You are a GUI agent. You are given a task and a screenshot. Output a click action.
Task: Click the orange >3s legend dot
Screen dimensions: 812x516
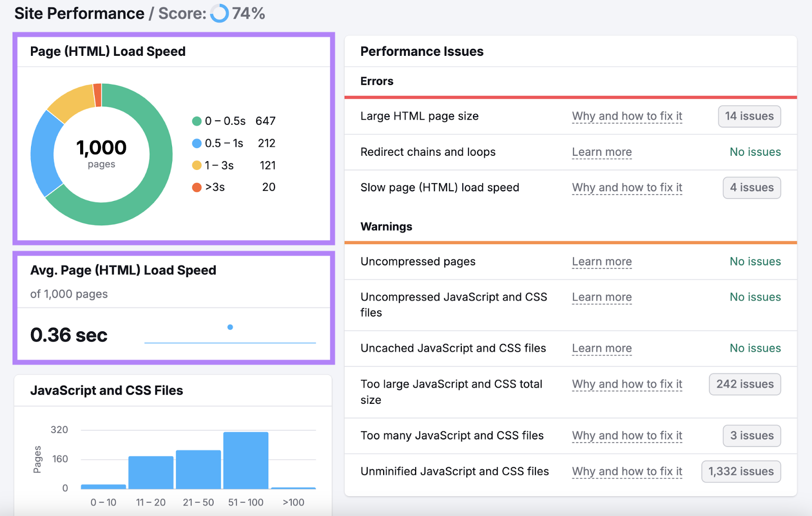click(x=196, y=187)
